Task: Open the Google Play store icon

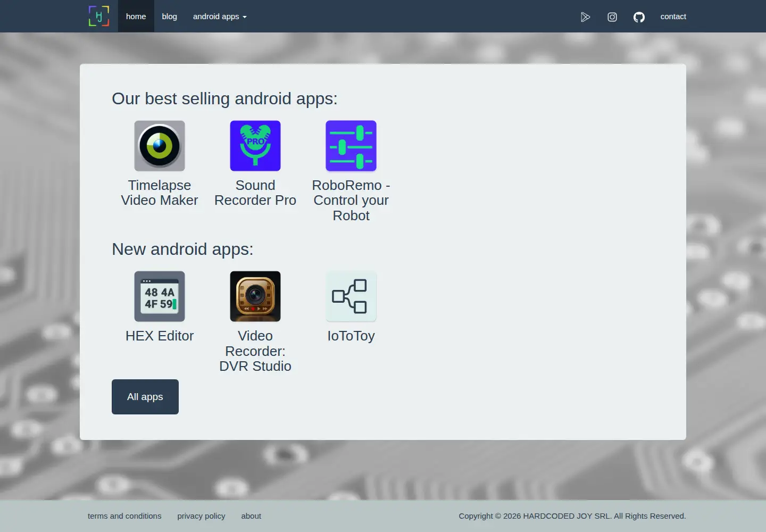Action: click(x=585, y=17)
